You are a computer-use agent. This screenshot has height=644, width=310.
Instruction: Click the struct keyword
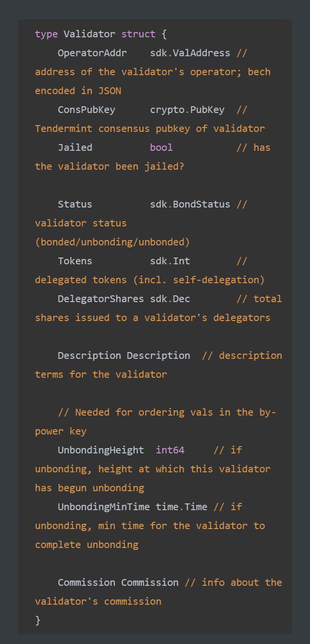(139, 34)
